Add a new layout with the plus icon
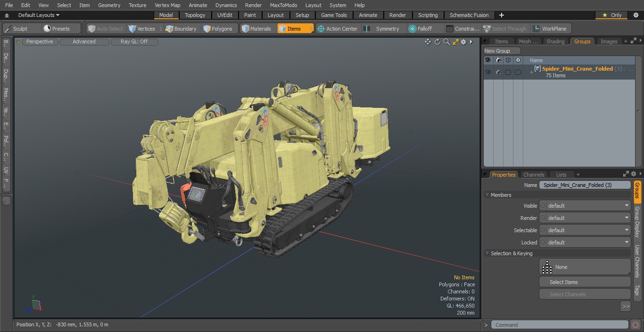Image resolution: width=644 pixels, height=332 pixels. [502, 15]
